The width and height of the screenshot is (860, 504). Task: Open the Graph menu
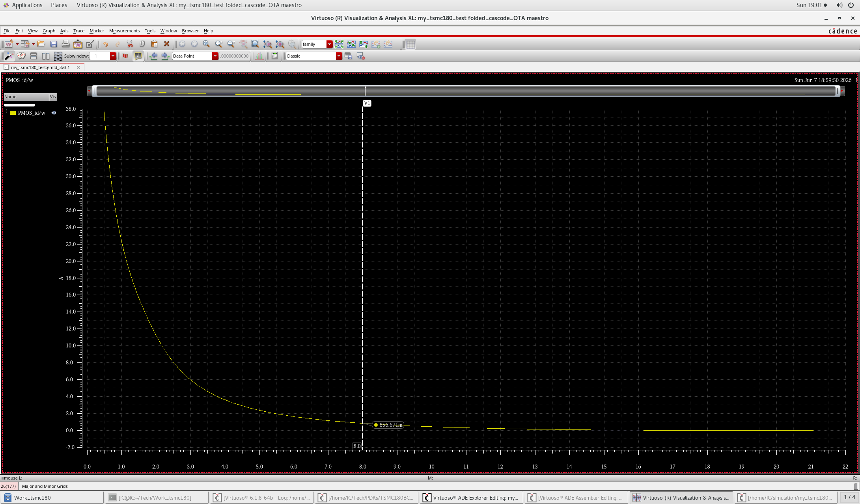tap(49, 31)
